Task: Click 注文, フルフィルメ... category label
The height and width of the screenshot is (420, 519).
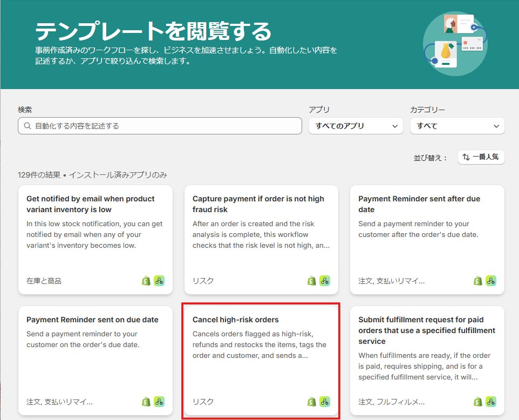Action: pyautogui.click(x=392, y=402)
